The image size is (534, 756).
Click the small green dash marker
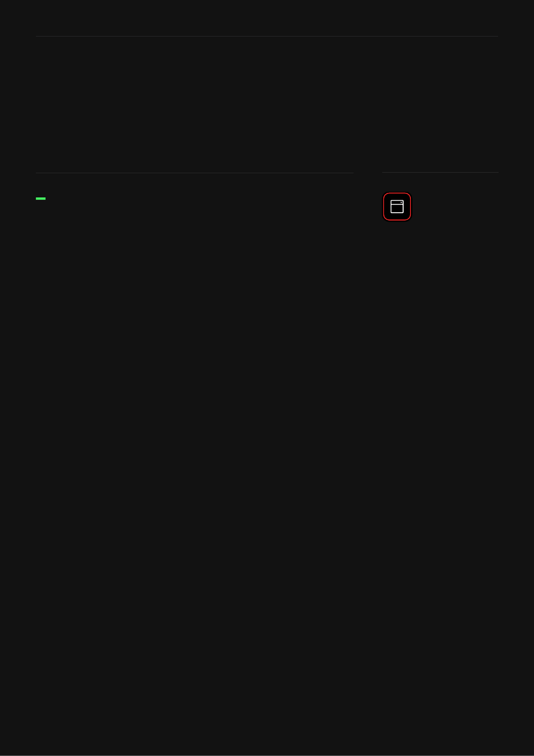pos(40,199)
